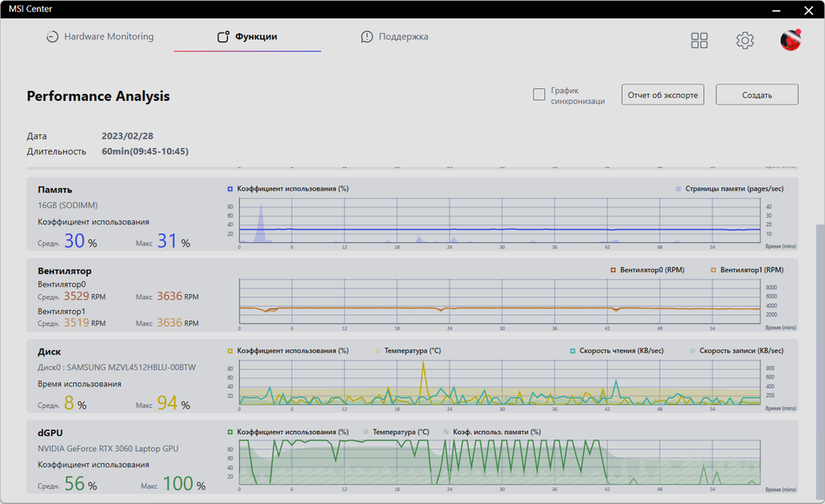
Task: Enable the График синхронизации checkbox
Action: (x=539, y=94)
